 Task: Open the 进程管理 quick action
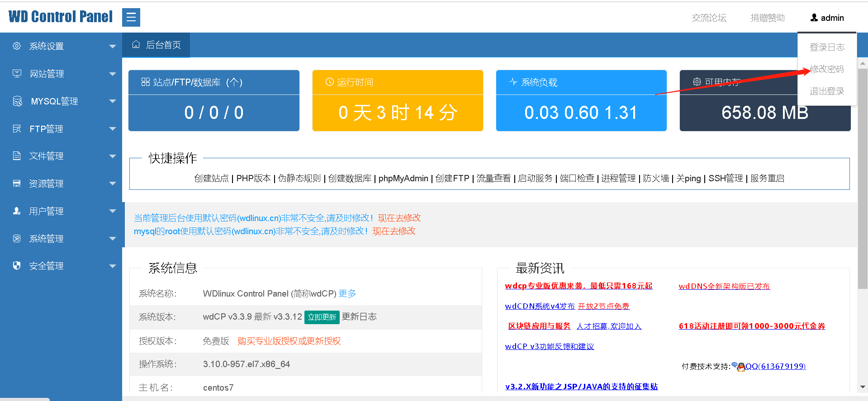[618, 178]
